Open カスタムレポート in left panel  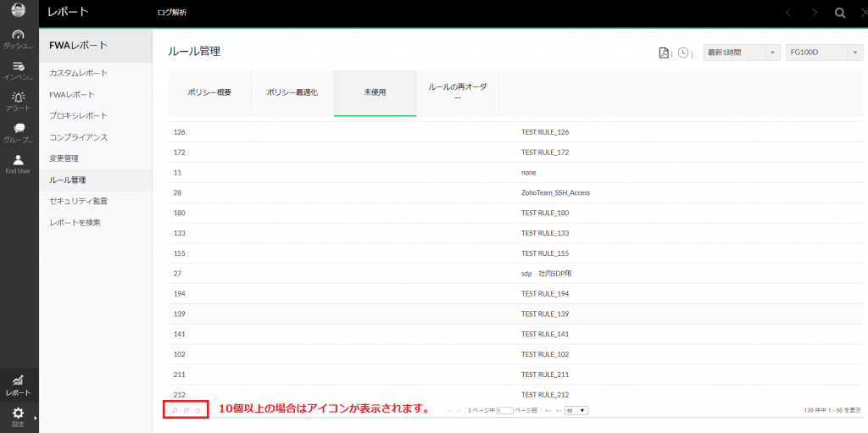79,73
